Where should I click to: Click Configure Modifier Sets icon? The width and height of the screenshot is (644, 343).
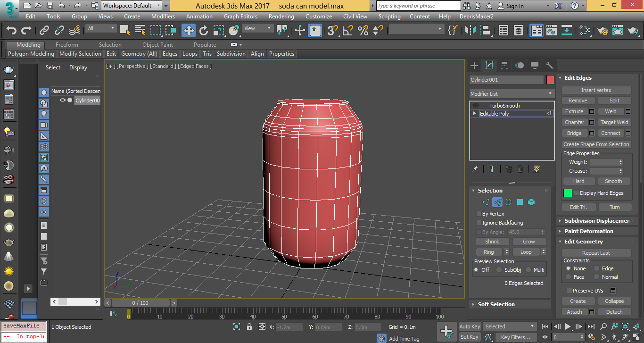click(537, 169)
